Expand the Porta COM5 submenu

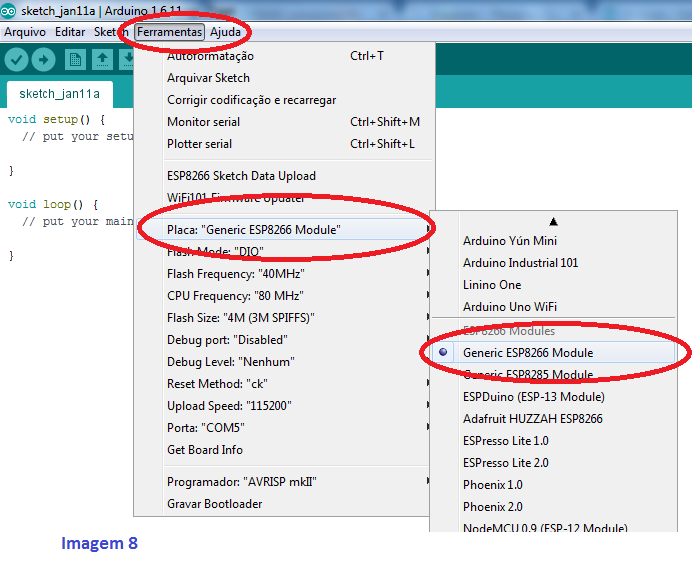click(283, 428)
